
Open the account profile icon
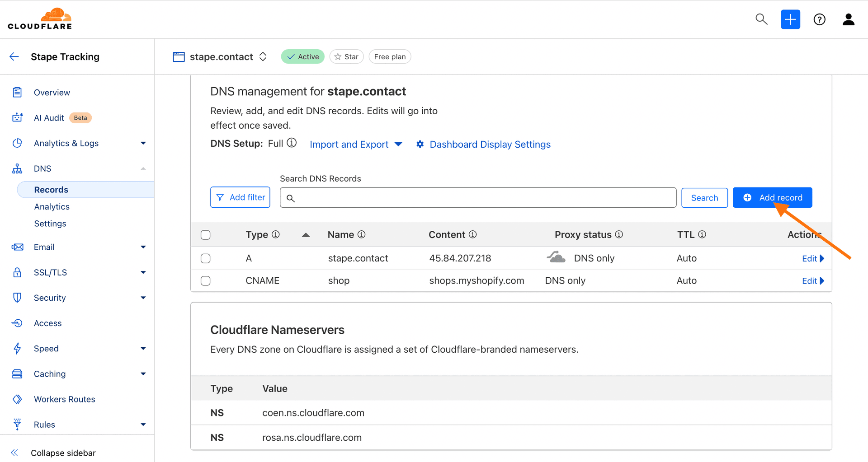[849, 19]
